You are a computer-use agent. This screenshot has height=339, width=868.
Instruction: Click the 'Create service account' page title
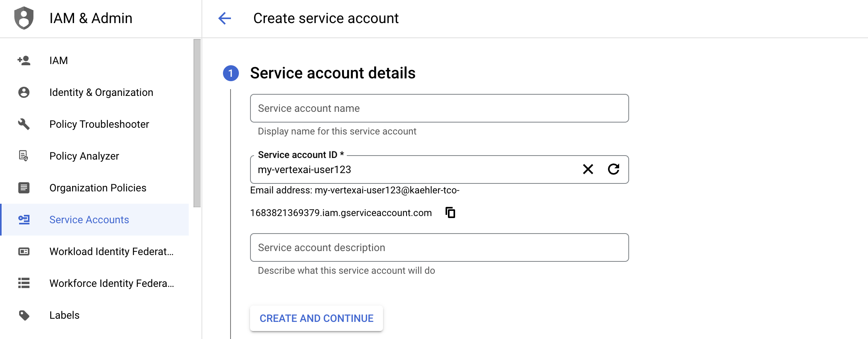point(326,18)
